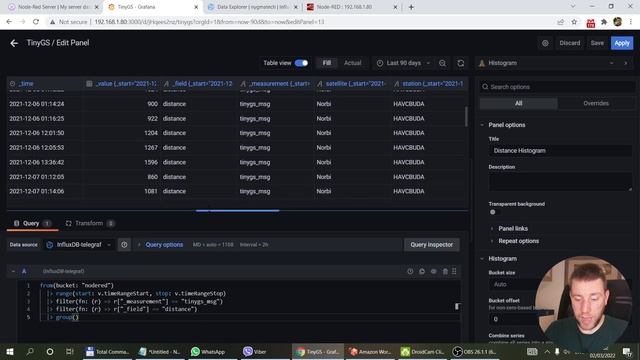
Task: Click the zoom out time range icon
Action: 442,63
